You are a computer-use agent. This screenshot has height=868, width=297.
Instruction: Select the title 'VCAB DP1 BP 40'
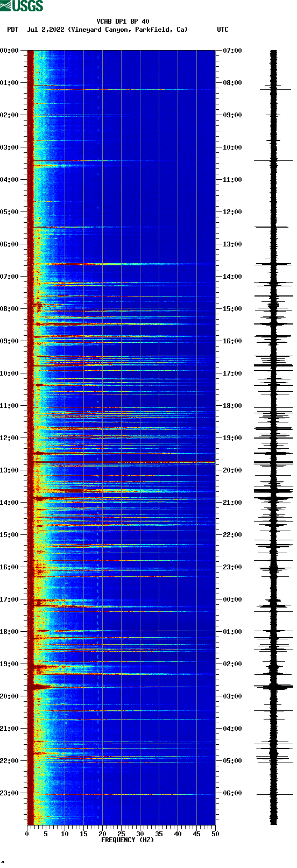pyautogui.click(x=123, y=22)
